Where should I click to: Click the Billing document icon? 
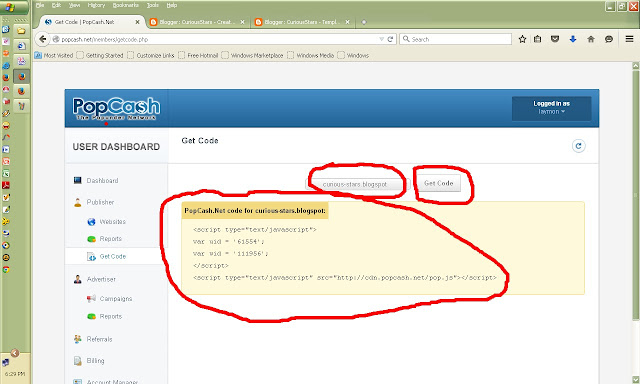[78, 361]
